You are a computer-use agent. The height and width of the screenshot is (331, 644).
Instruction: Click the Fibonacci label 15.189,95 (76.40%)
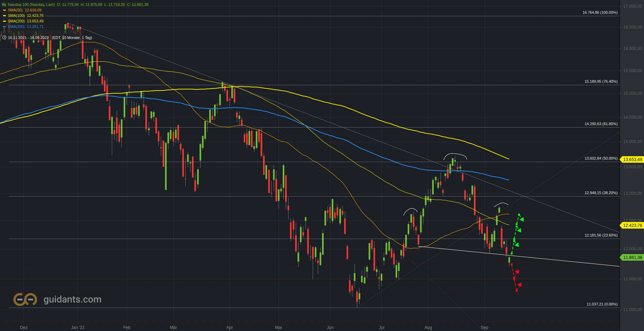click(601, 81)
